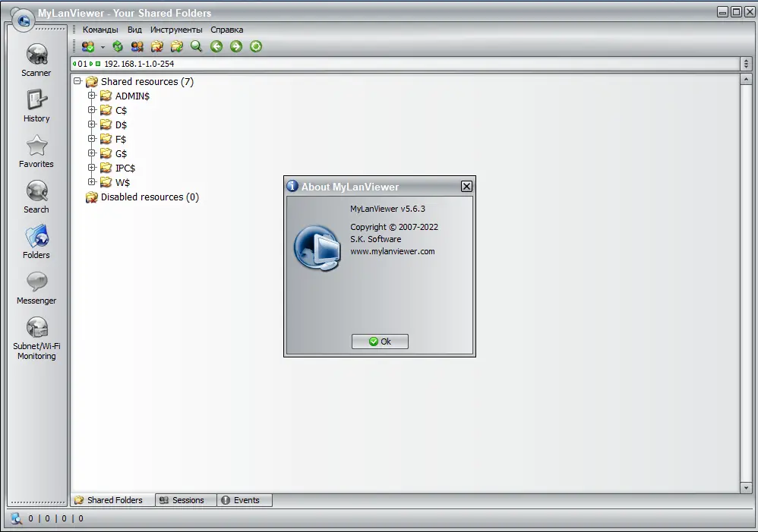This screenshot has height=532, width=758.
Task: Open the Справка menu
Action: 227,30
